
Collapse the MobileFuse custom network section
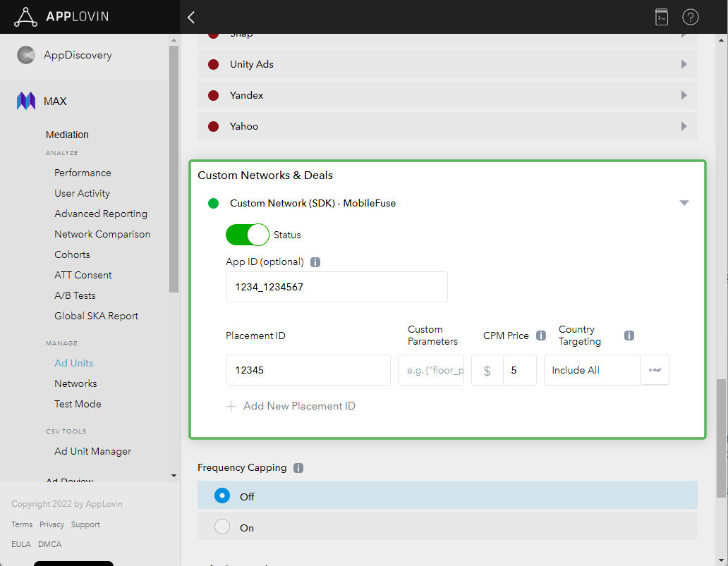pyautogui.click(x=684, y=203)
